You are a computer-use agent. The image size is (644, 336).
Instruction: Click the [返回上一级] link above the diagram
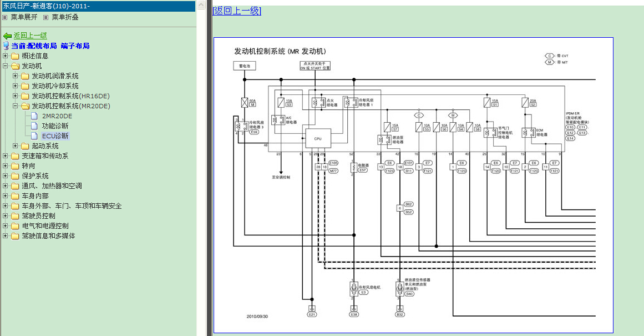(x=237, y=11)
